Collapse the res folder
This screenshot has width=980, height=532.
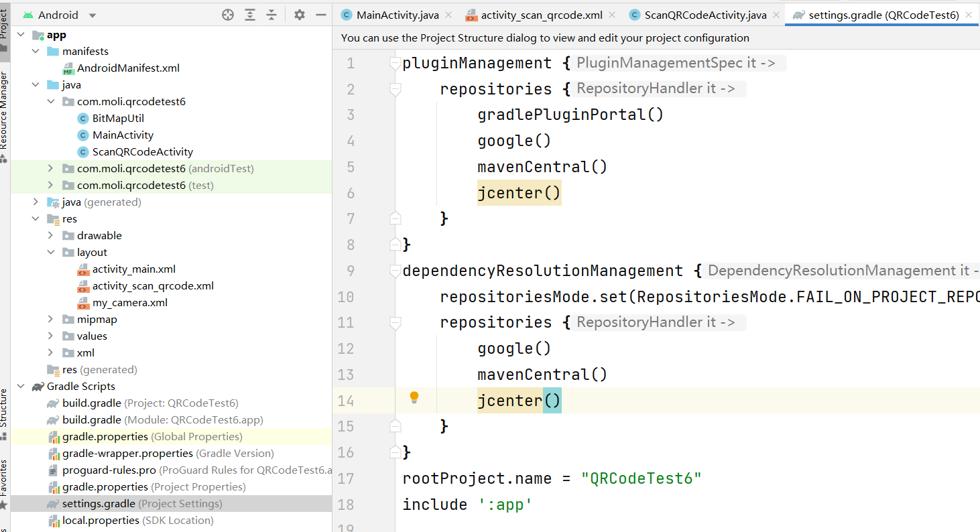pos(36,219)
